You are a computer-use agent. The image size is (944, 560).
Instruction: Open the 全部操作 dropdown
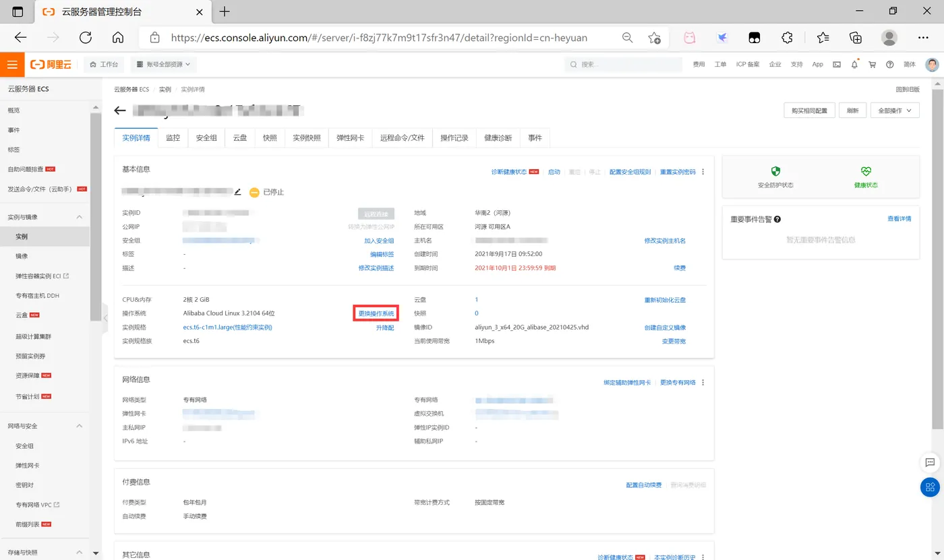(895, 111)
